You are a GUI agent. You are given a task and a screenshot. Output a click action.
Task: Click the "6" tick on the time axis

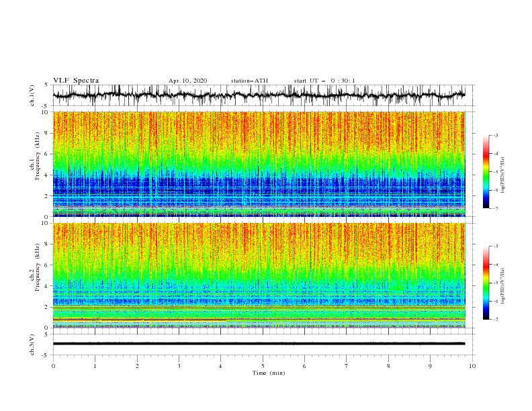pos(304,366)
